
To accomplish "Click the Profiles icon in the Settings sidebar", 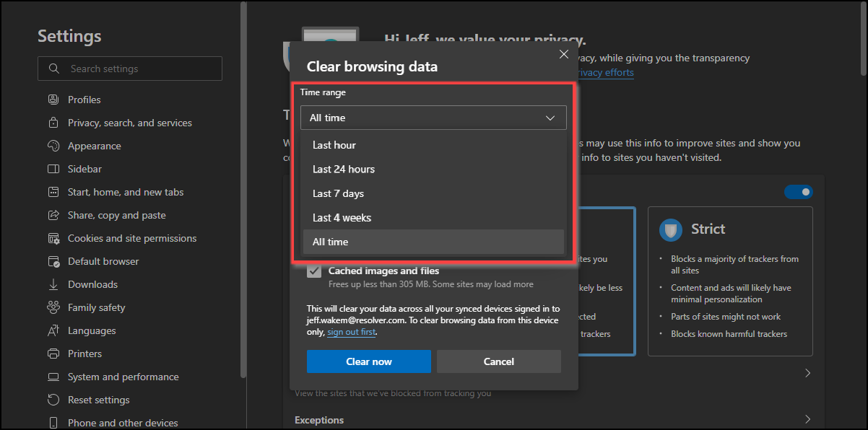I will click(x=53, y=100).
